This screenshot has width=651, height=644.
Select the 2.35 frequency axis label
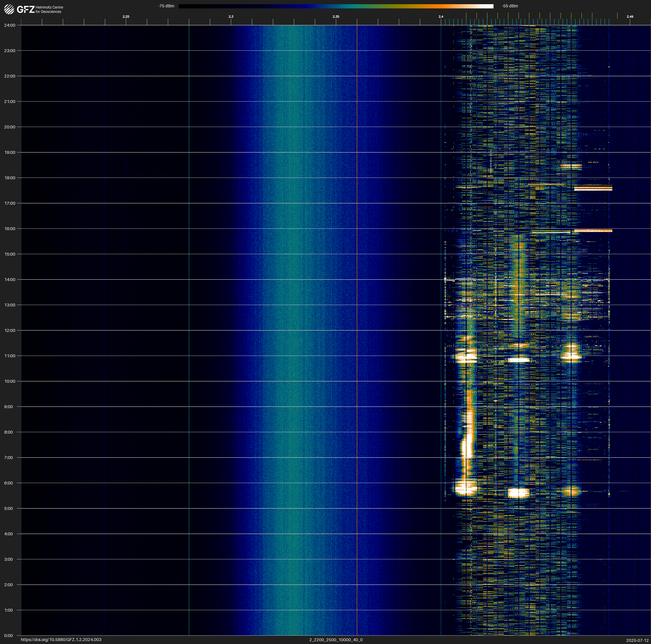click(336, 17)
